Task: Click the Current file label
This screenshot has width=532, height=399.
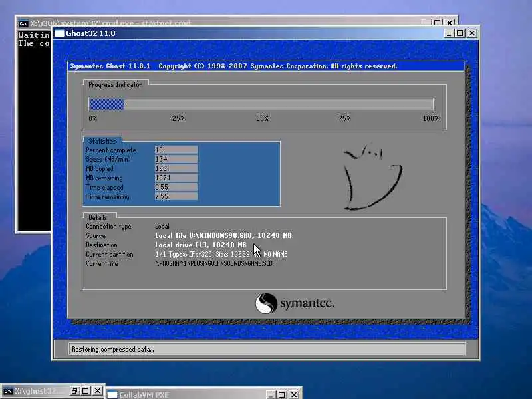Action: [x=102, y=263]
